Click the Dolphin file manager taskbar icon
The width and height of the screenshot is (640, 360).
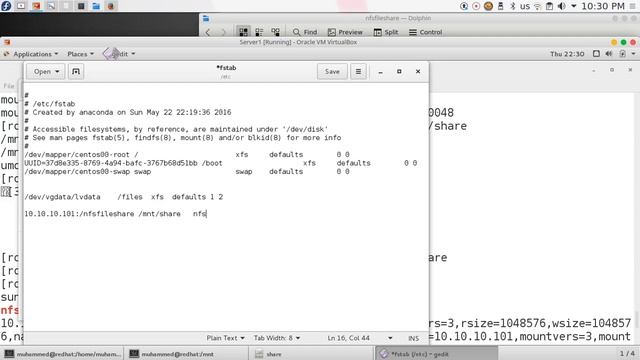tap(96, 6)
